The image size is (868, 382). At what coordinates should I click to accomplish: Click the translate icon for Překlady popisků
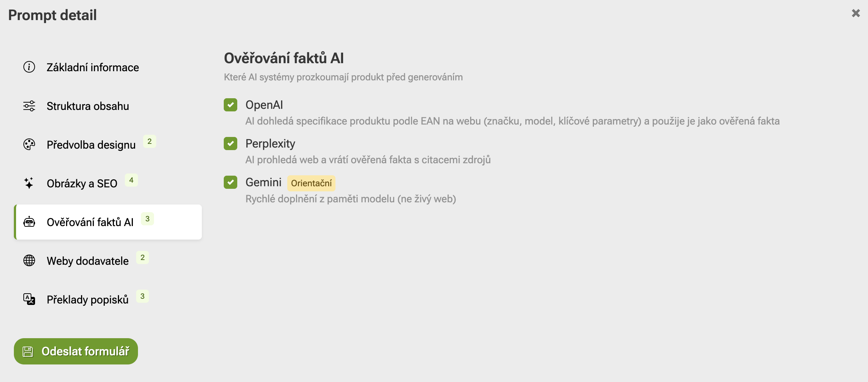point(29,299)
